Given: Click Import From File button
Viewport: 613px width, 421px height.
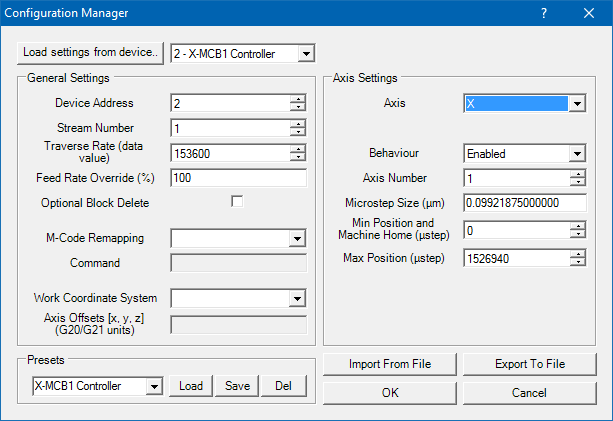Looking at the screenshot, I should point(390,364).
